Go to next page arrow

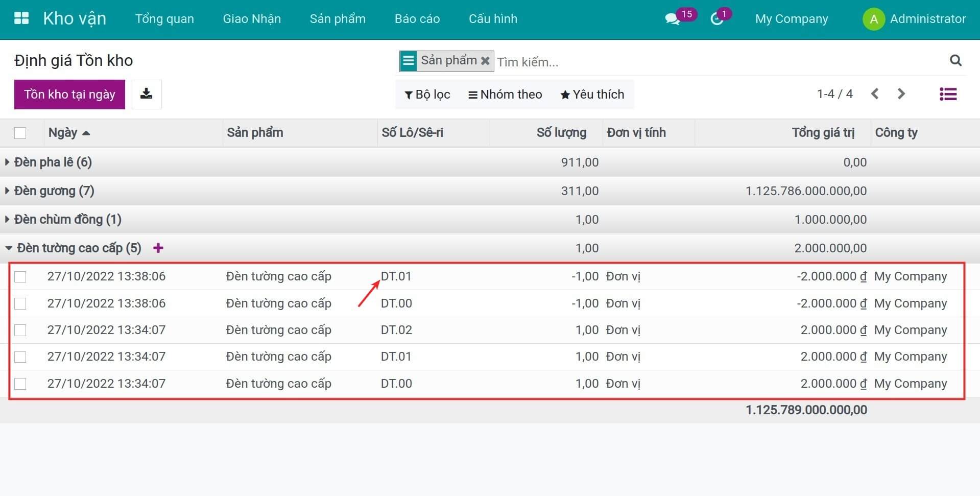pos(901,94)
